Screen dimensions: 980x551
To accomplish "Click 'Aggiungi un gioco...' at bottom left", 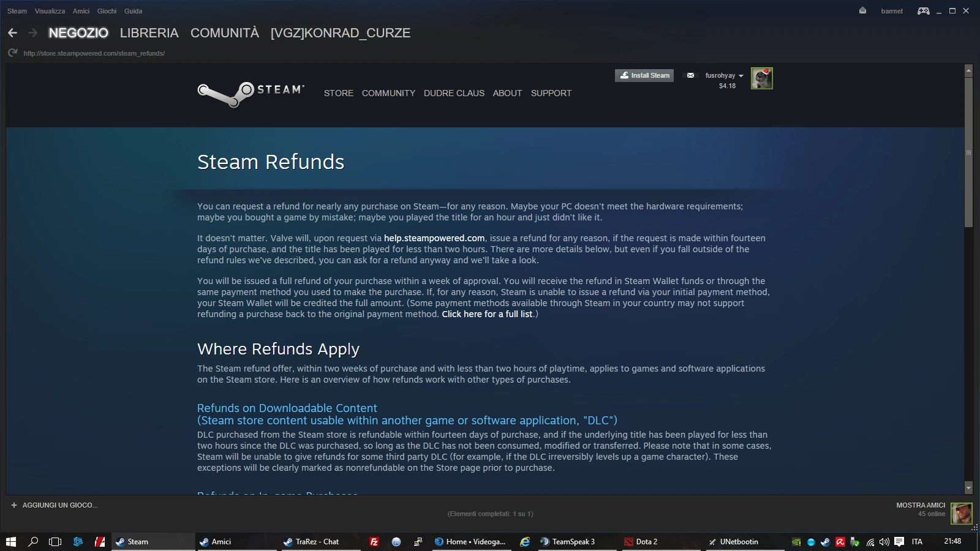I will 60,505.
